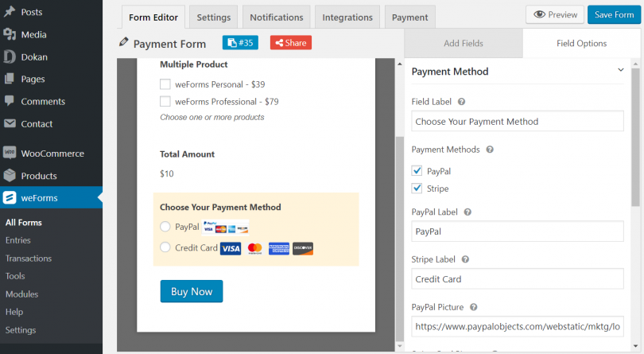Open Help submenu link

coord(14,312)
